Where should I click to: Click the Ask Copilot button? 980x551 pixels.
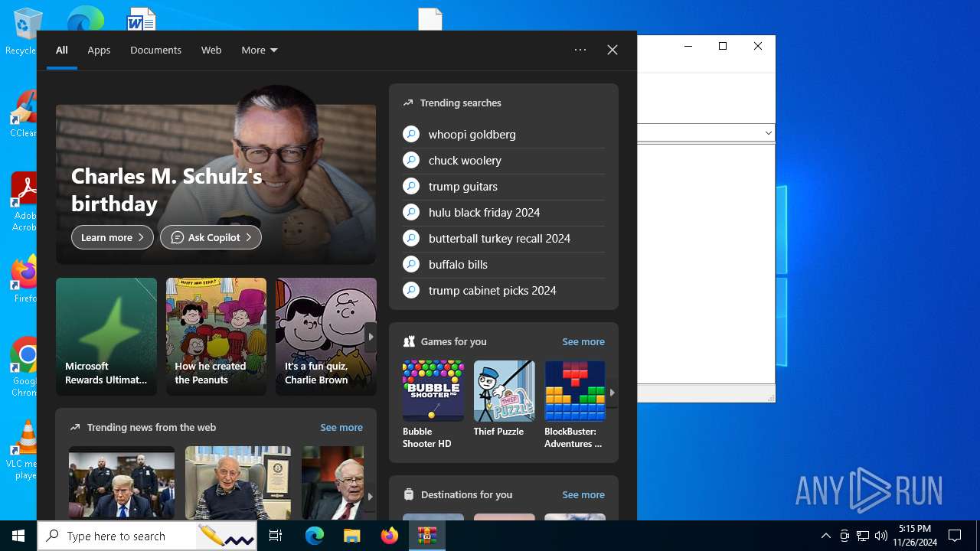pos(211,237)
